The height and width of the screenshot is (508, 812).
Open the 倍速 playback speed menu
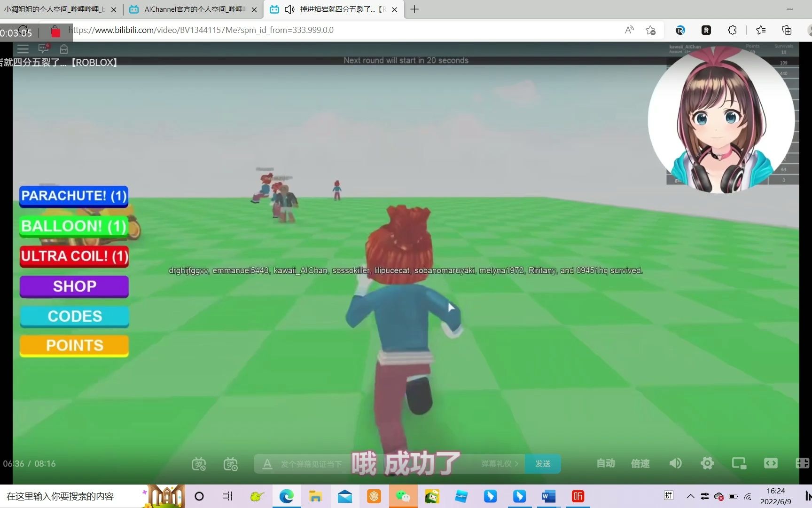click(640, 463)
